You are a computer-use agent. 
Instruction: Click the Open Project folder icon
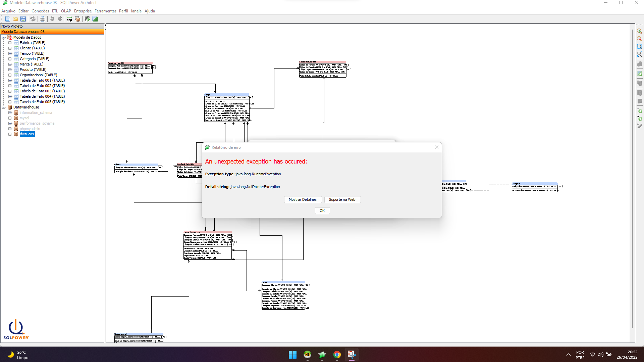[x=15, y=19]
